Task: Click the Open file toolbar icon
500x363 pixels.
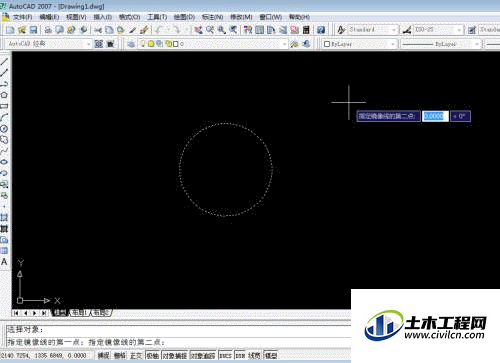Action: [22, 30]
